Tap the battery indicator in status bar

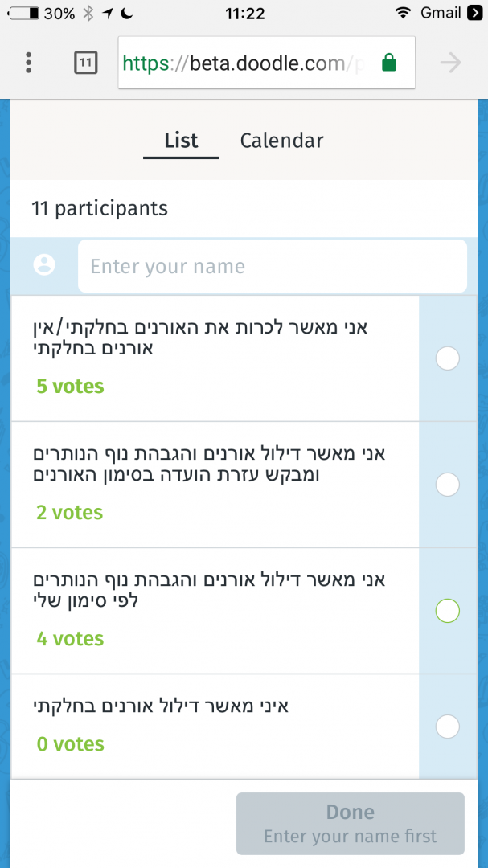[23, 13]
